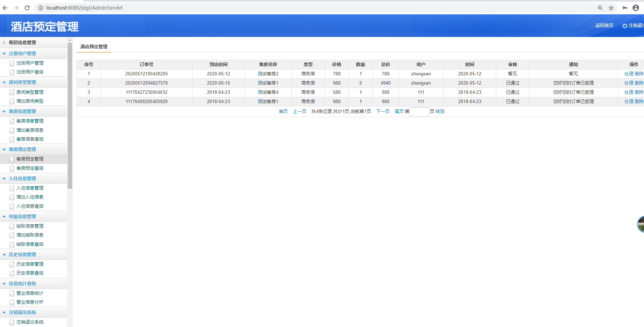
Task: Expand the 密码信息管理 section
Action: pyautogui.click(x=4, y=42)
